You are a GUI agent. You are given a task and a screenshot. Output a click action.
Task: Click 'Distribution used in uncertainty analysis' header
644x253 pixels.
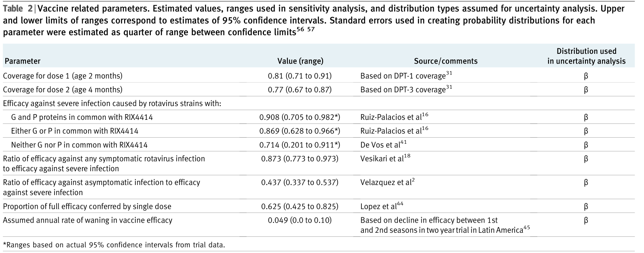(x=586, y=56)
